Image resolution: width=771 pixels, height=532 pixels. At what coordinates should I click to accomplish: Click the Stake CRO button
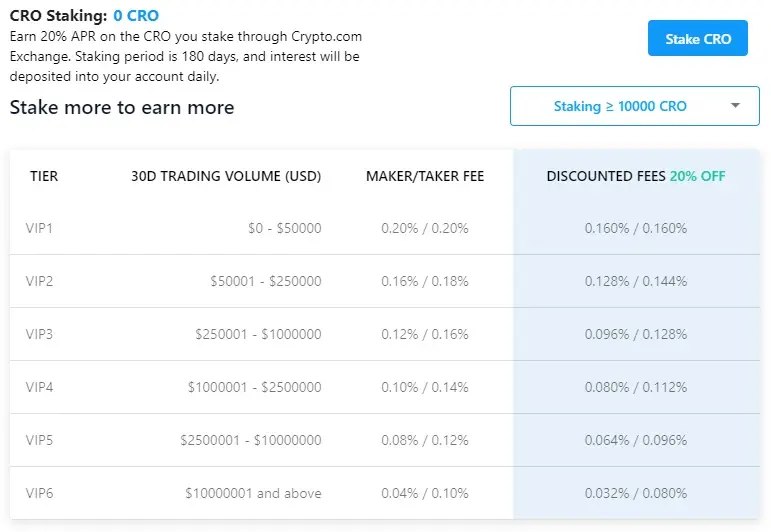tap(697, 38)
